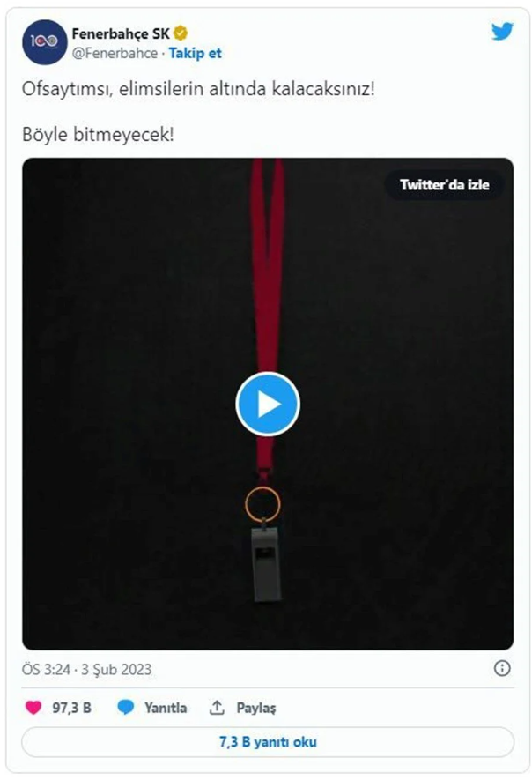Click the heart like icon

33,707
